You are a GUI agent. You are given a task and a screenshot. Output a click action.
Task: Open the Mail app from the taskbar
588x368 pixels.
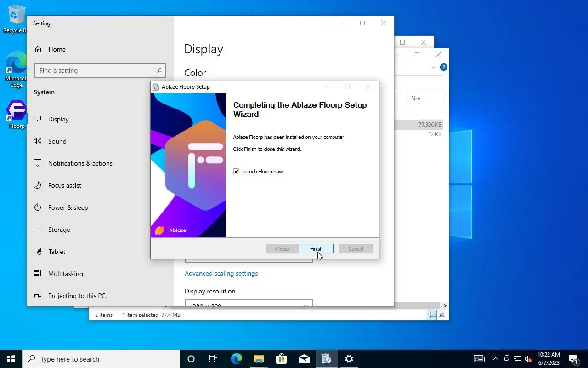(304, 359)
